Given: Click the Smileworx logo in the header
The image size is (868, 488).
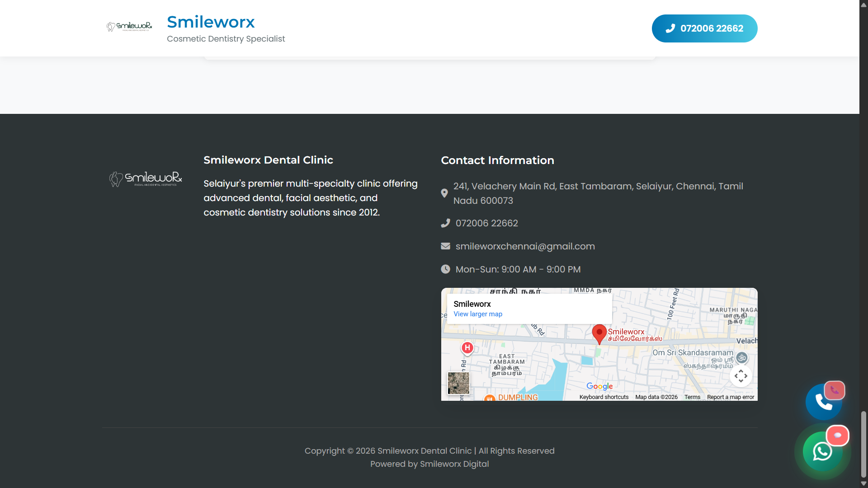Looking at the screenshot, I should click(x=129, y=26).
